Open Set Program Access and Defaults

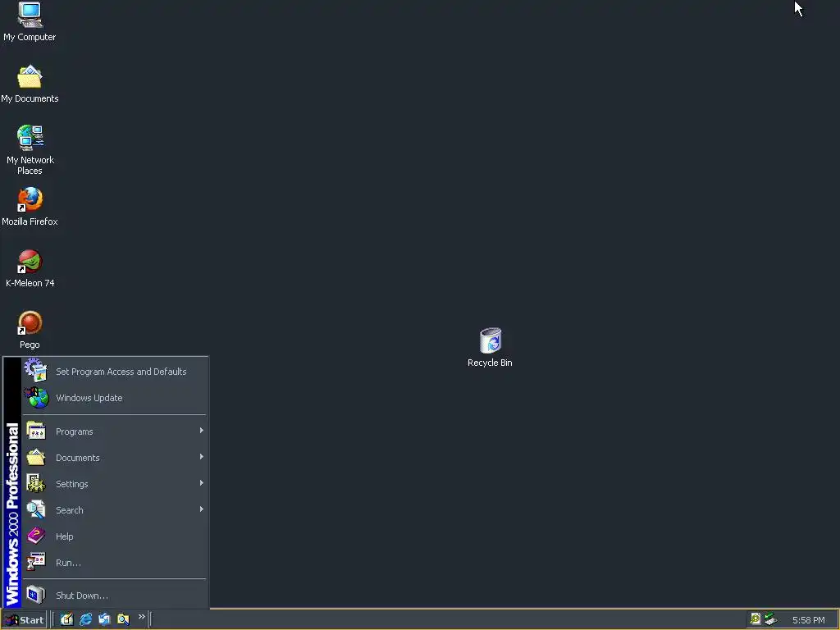(x=114, y=372)
